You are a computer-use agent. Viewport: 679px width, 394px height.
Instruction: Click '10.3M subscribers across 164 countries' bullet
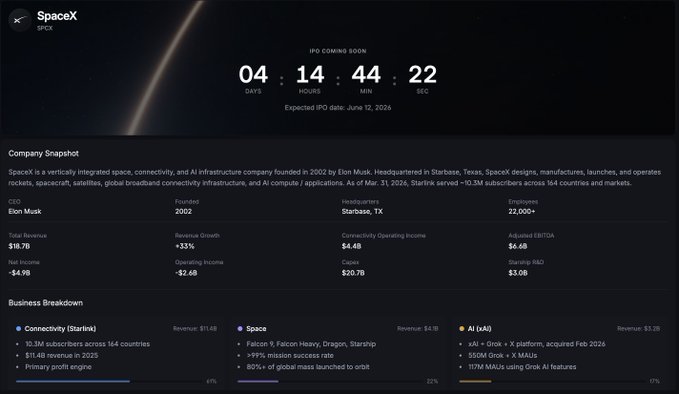(87, 344)
